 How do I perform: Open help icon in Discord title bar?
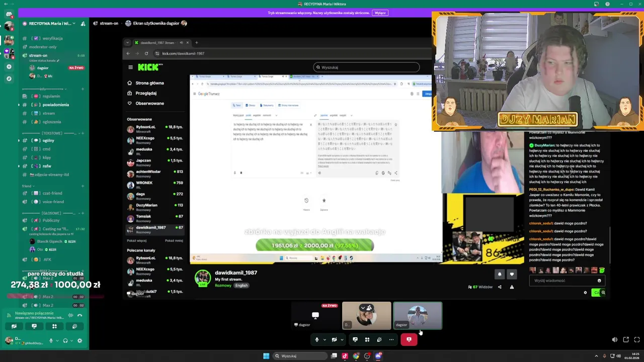607,4
